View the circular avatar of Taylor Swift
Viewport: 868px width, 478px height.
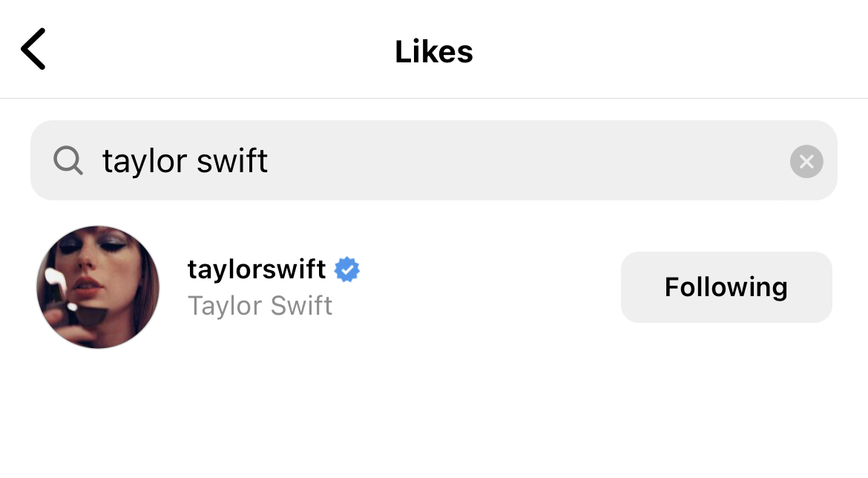(98, 287)
